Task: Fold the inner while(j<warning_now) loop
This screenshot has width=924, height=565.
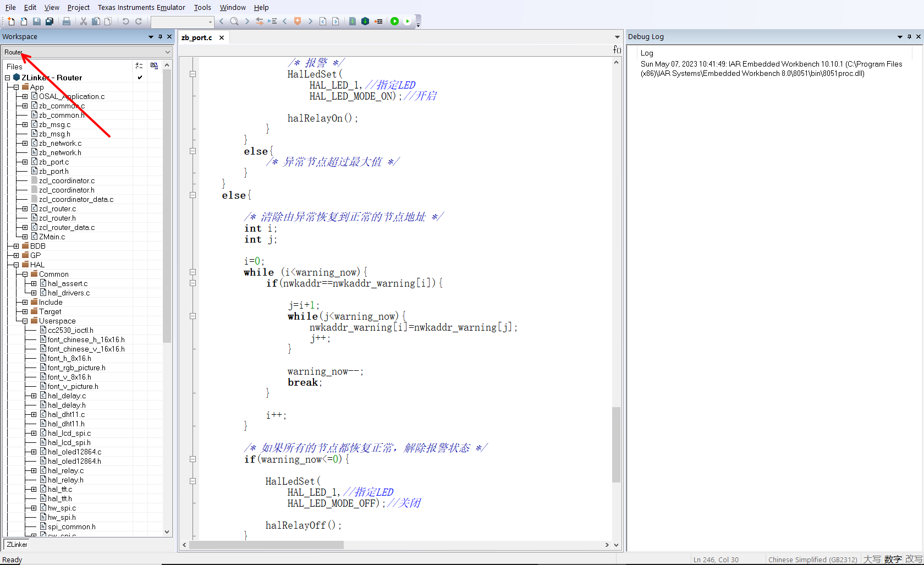Action: click(193, 316)
